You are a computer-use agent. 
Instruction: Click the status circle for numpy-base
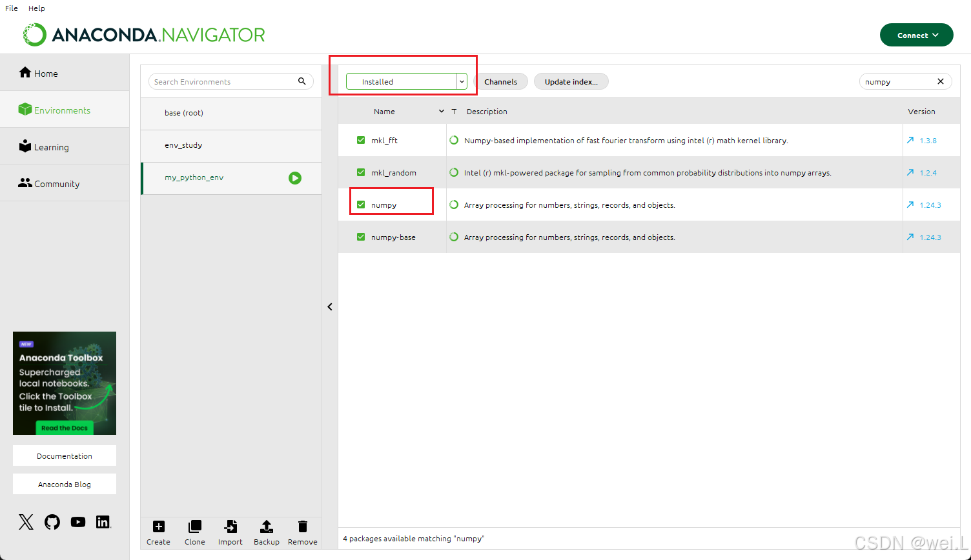[x=454, y=237]
